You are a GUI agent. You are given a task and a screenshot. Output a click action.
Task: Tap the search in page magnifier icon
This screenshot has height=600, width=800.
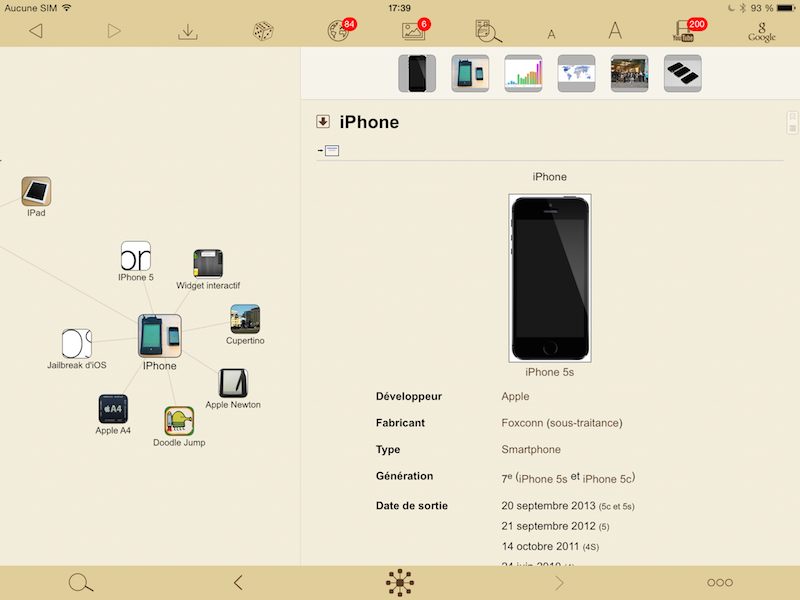(x=488, y=31)
